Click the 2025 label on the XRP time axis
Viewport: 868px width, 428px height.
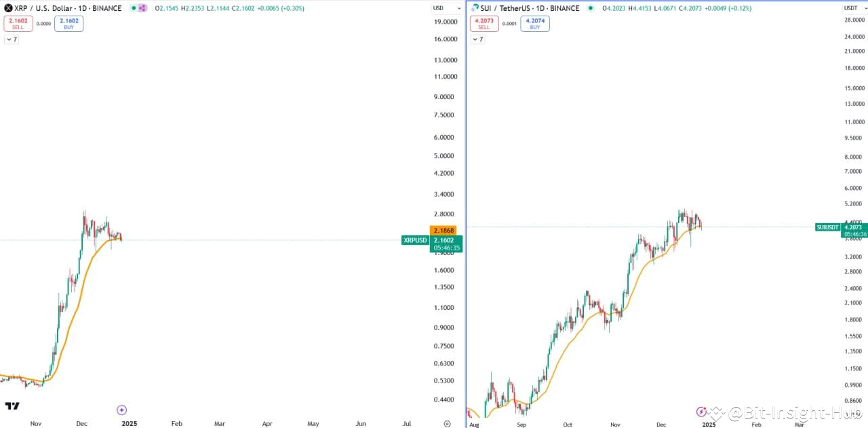coord(128,423)
